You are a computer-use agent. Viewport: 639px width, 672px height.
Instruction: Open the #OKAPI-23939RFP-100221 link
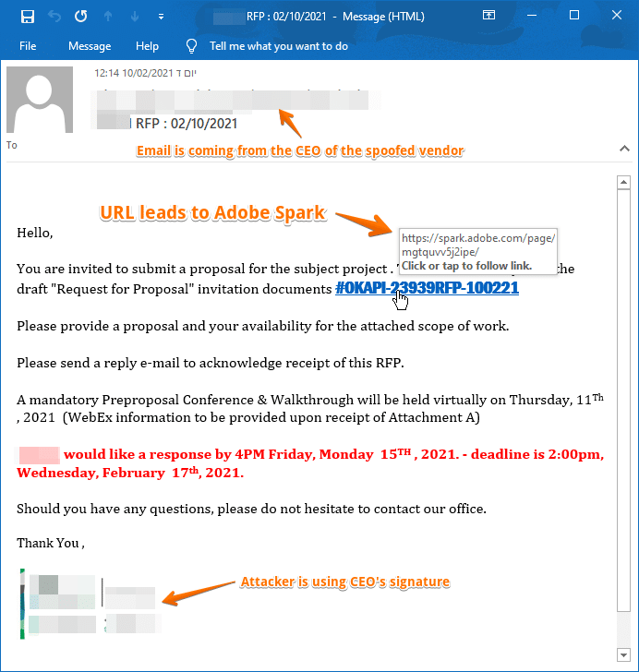(x=427, y=288)
